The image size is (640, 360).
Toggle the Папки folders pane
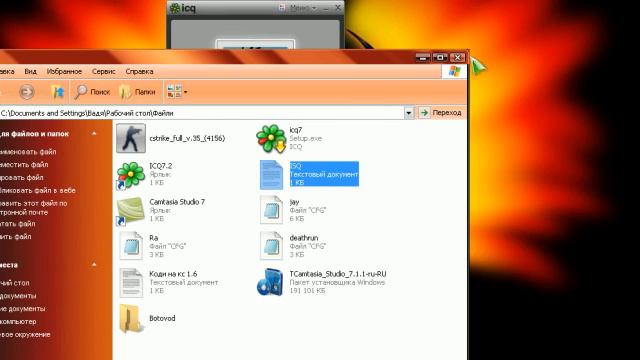click(137, 92)
